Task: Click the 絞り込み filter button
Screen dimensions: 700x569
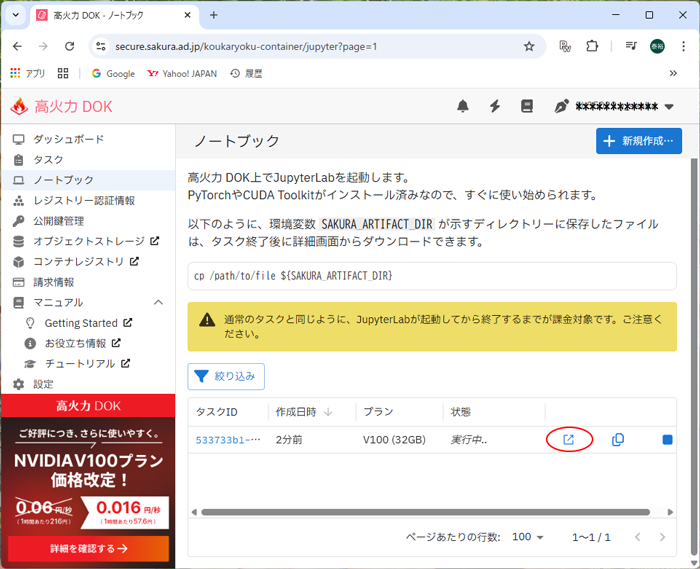Action: point(226,376)
